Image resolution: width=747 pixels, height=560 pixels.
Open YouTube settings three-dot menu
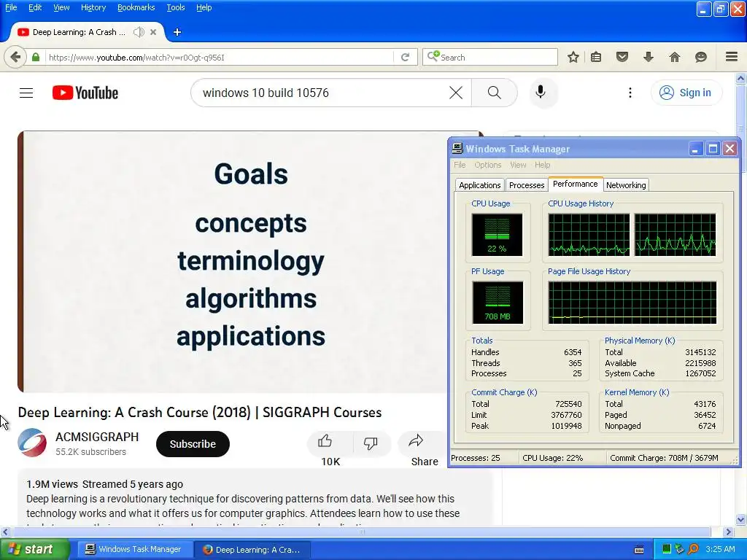630,93
